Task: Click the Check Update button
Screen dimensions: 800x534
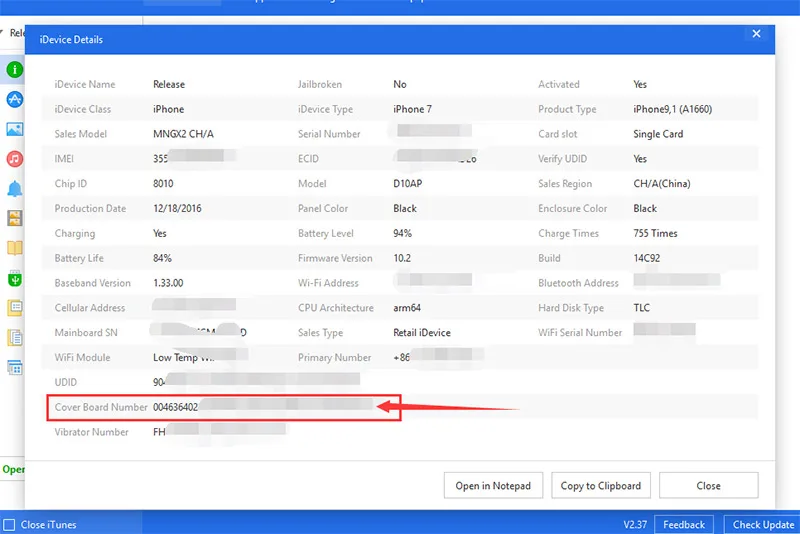Action: (763, 524)
